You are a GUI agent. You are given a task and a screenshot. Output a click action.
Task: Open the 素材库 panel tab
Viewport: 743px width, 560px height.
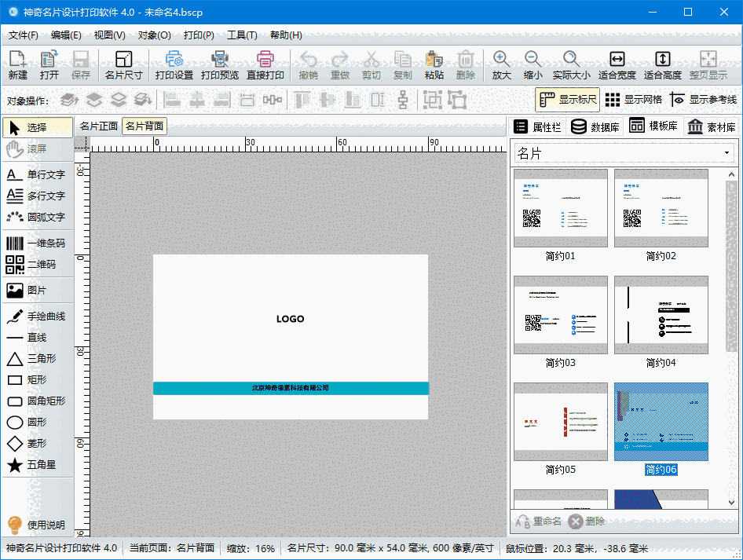pos(712,126)
